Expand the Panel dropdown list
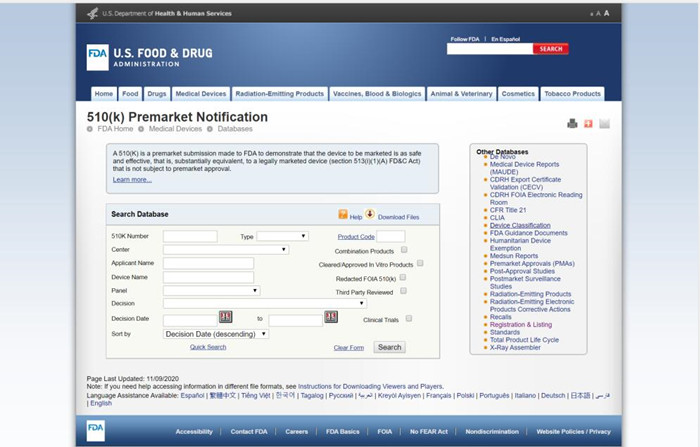 tap(211, 290)
